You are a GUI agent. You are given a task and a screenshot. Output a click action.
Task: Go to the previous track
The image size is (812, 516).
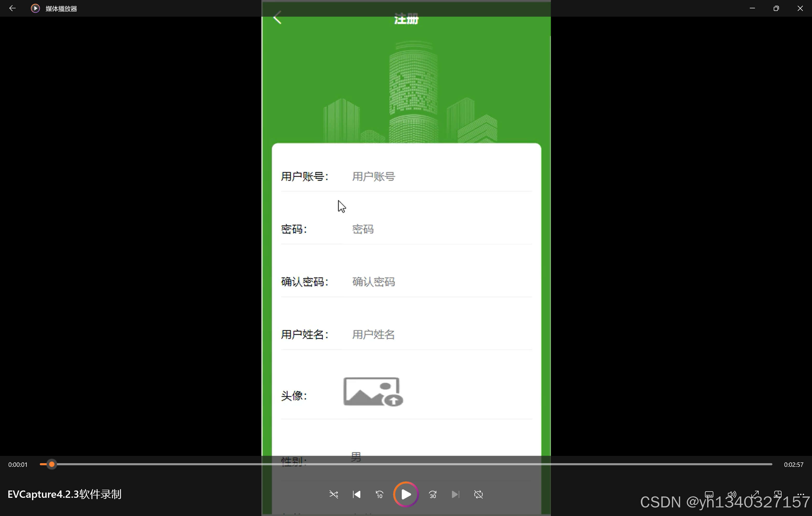tap(356, 494)
